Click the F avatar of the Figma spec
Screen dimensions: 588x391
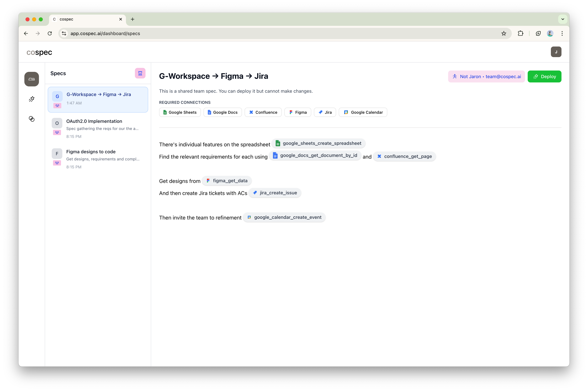57,154
